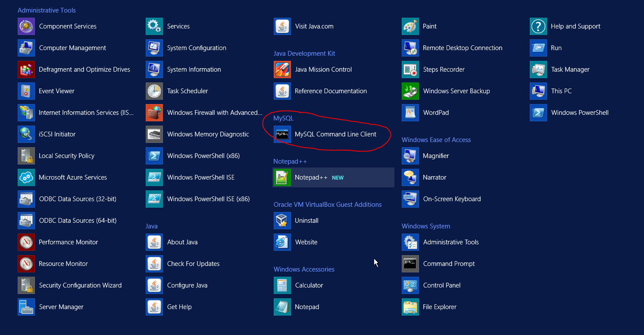644x335 pixels.
Task: Select the Windows Accessories group header
Action: [x=304, y=269]
